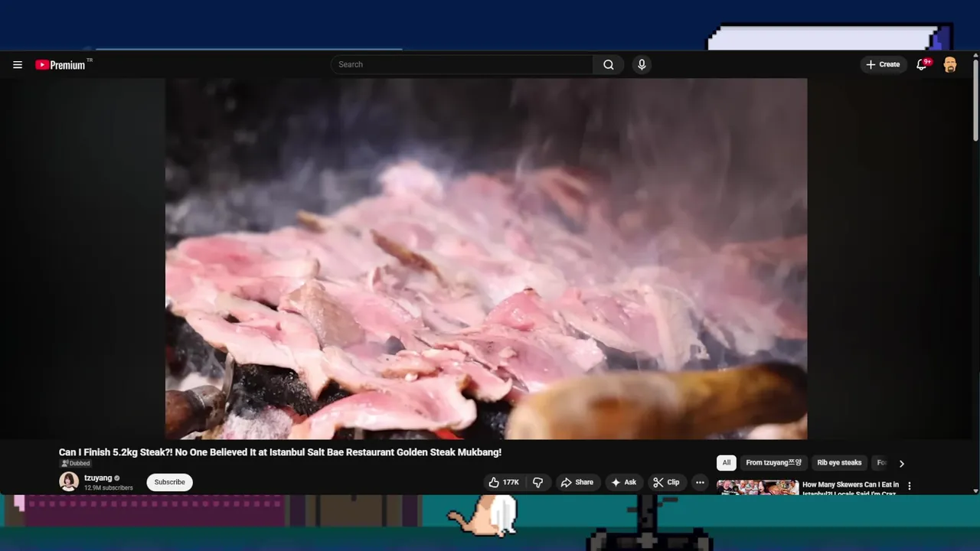
Task: Open more actions three-dot menu
Action: [700, 482]
